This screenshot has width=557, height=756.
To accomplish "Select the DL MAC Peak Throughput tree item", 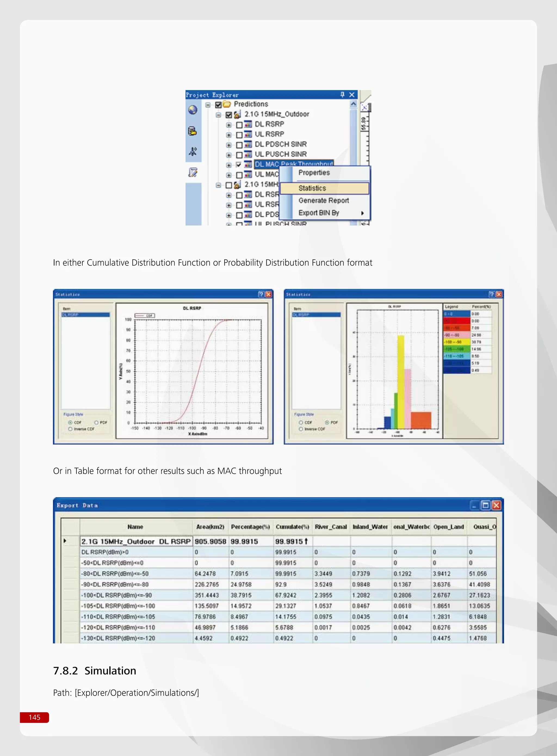I will [x=294, y=164].
